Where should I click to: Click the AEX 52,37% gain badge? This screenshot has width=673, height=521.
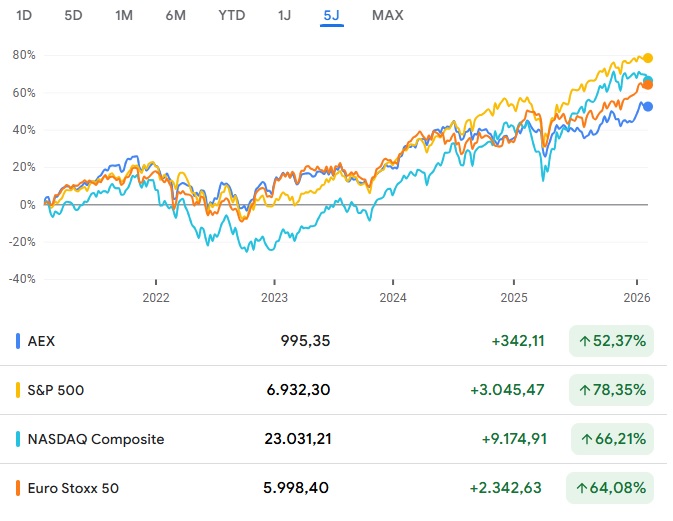coord(610,341)
